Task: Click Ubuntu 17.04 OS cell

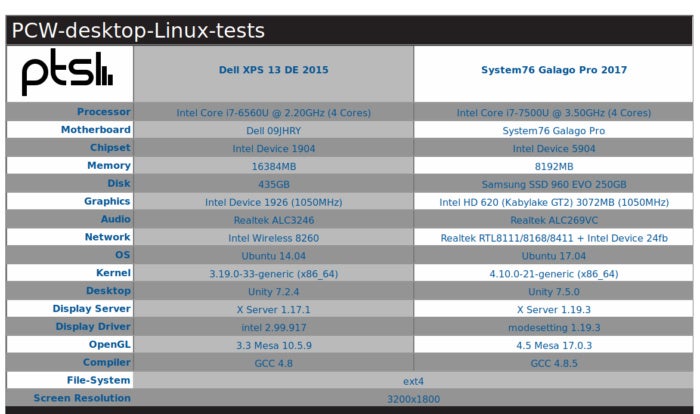Action: click(x=554, y=256)
